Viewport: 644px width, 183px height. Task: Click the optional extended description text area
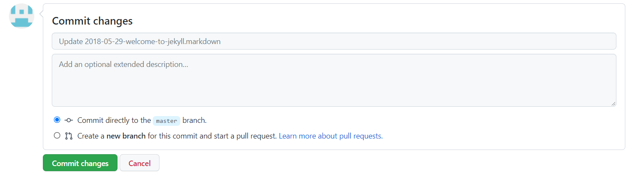pos(333,80)
